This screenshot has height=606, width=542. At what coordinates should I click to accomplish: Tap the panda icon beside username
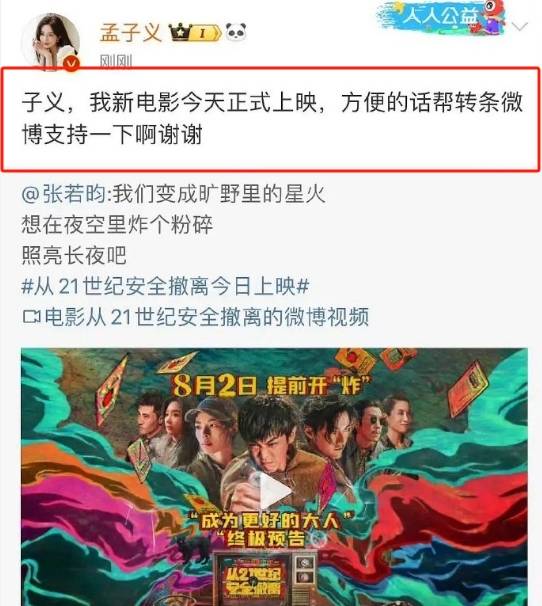pos(236,32)
